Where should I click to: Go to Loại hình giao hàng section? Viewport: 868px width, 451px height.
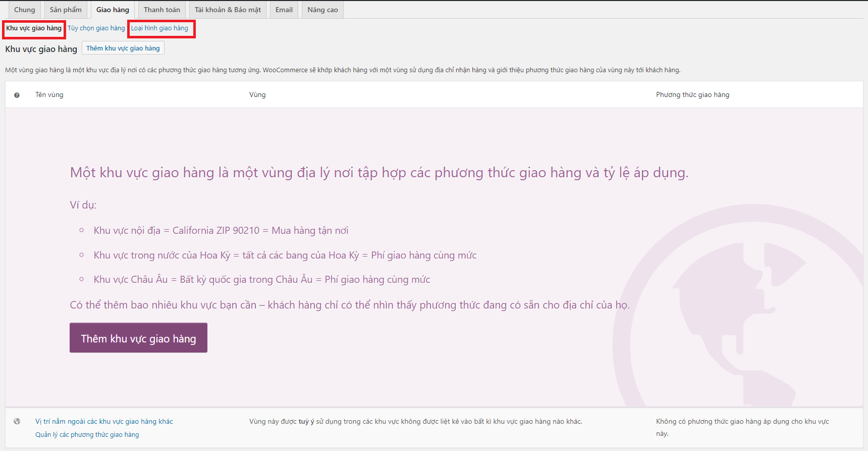[159, 28]
